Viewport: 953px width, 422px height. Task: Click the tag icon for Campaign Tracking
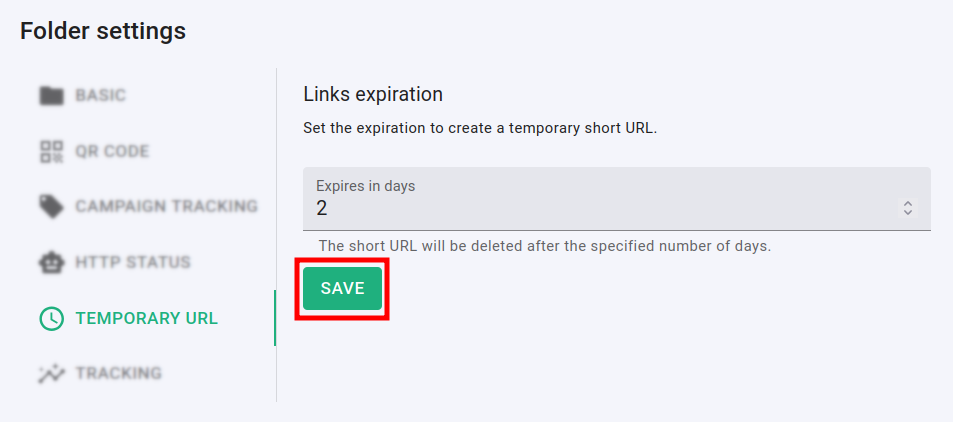coord(51,207)
